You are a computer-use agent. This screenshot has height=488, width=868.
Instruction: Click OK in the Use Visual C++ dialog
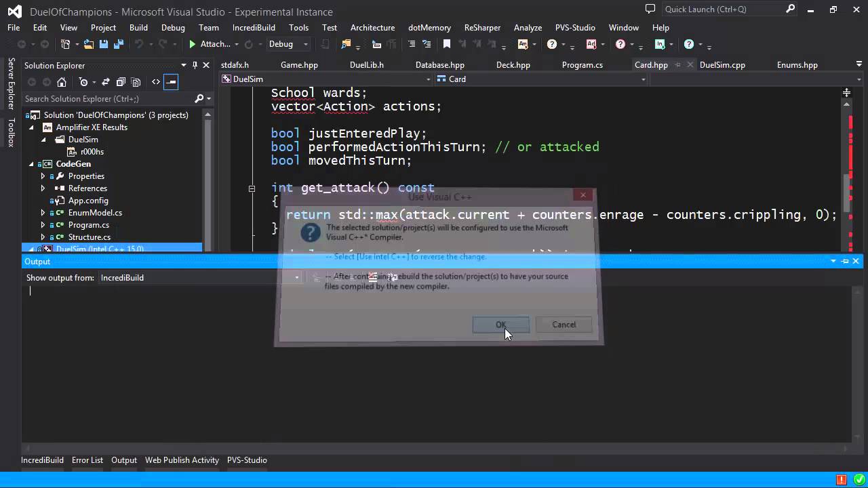point(500,325)
